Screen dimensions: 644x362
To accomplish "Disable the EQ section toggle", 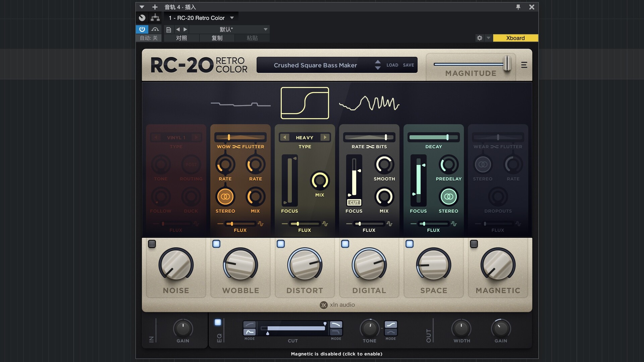I will [x=218, y=322].
